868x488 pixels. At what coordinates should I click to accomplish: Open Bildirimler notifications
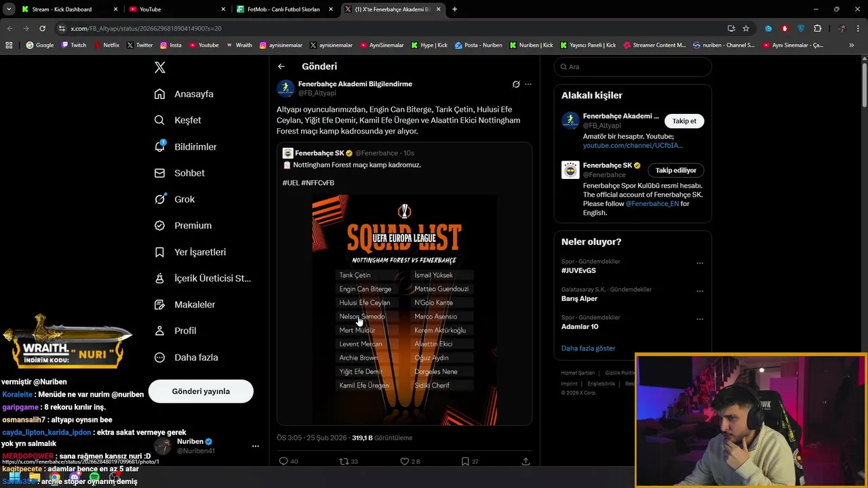[185, 146]
